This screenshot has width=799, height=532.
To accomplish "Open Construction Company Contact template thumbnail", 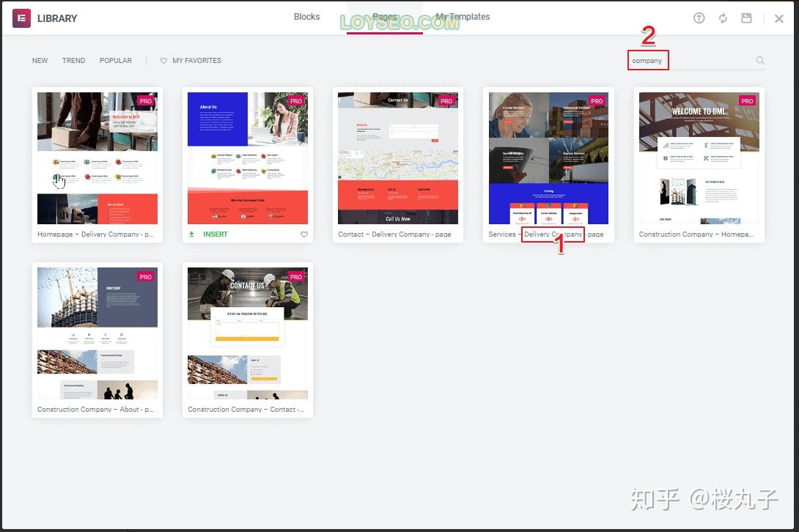I will click(x=248, y=333).
